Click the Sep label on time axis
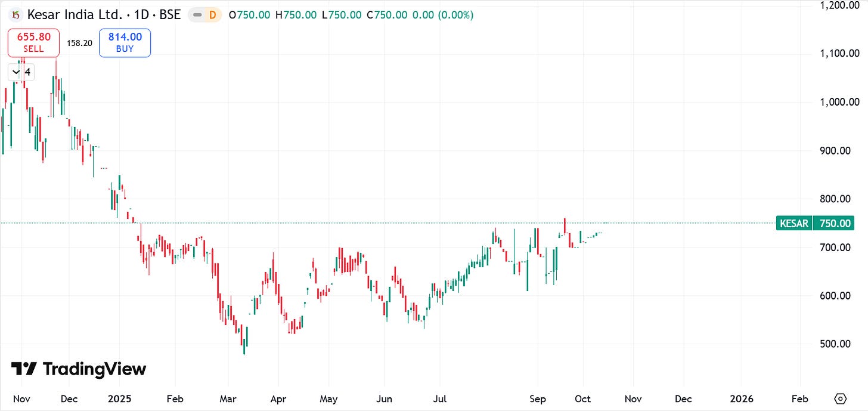The width and height of the screenshot is (868, 411). pyautogui.click(x=538, y=398)
